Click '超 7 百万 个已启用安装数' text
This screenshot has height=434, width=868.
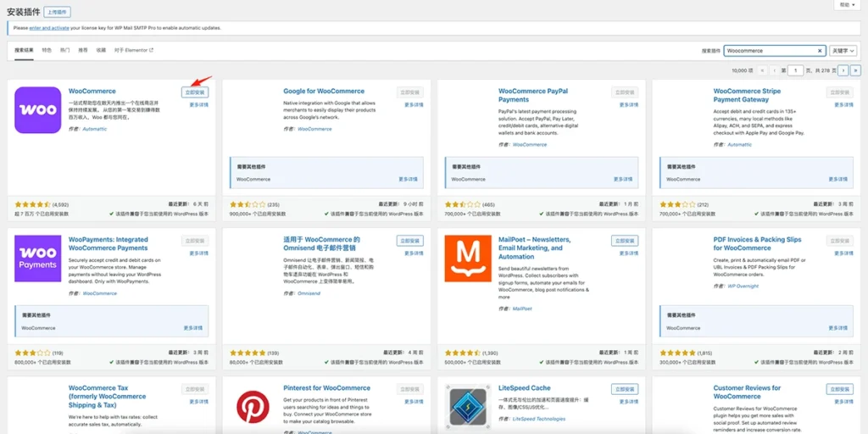coord(42,213)
